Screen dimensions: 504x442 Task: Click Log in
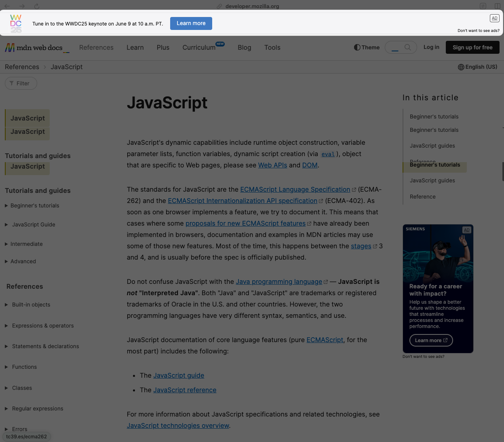pos(431,47)
